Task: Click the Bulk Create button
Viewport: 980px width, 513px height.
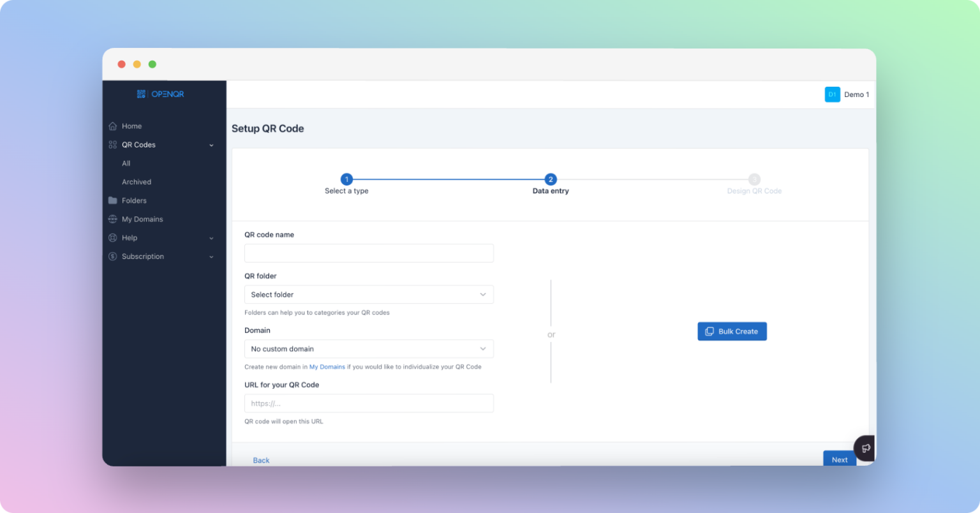Action: (x=732, y=332)
